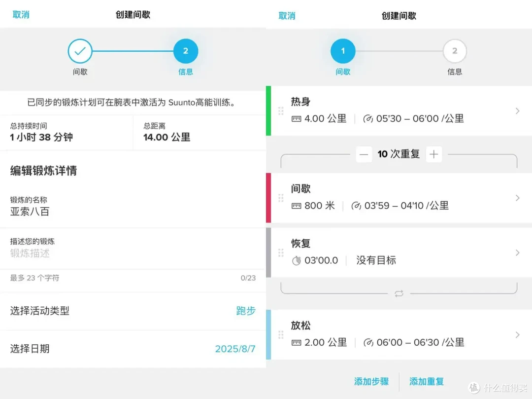
Task: Click repeat loop icon below recovery step
Action: [x=399, y=293]
